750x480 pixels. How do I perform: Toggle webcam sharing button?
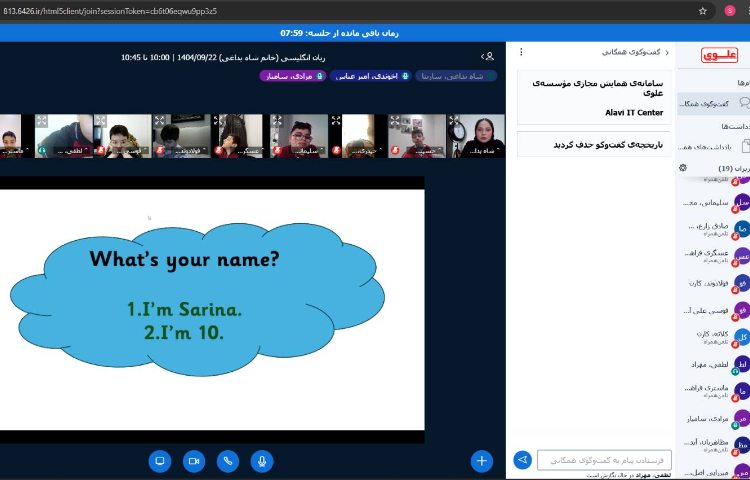[194, 461]
